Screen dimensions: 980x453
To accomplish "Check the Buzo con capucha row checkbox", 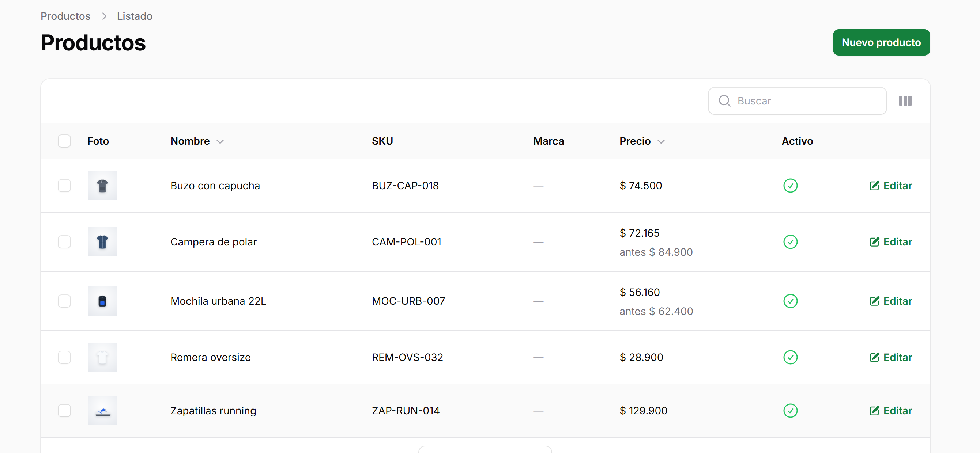I will pos(64,186).
